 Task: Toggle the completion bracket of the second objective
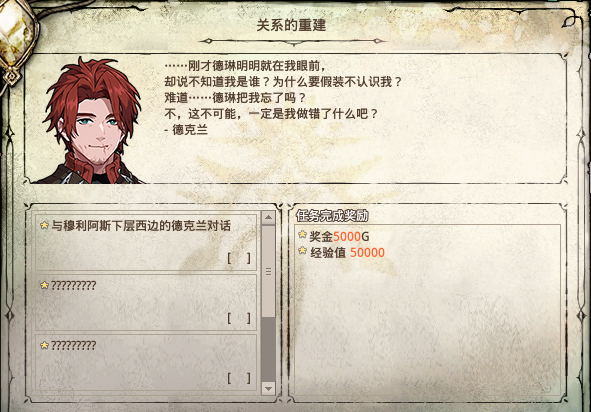click(x=239, y=318)
